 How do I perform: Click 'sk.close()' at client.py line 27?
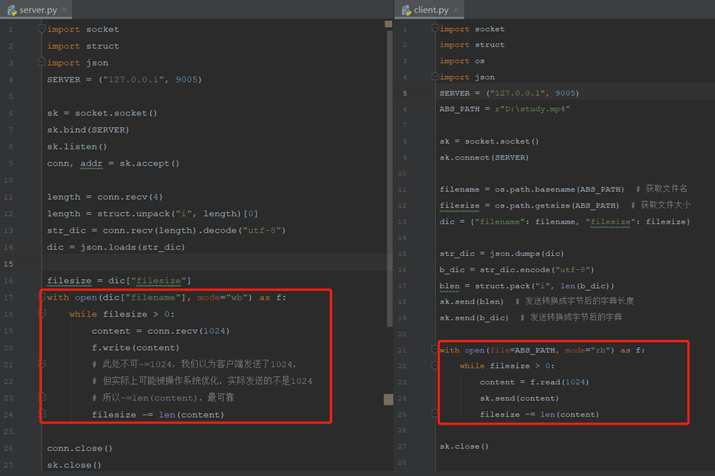464,446
